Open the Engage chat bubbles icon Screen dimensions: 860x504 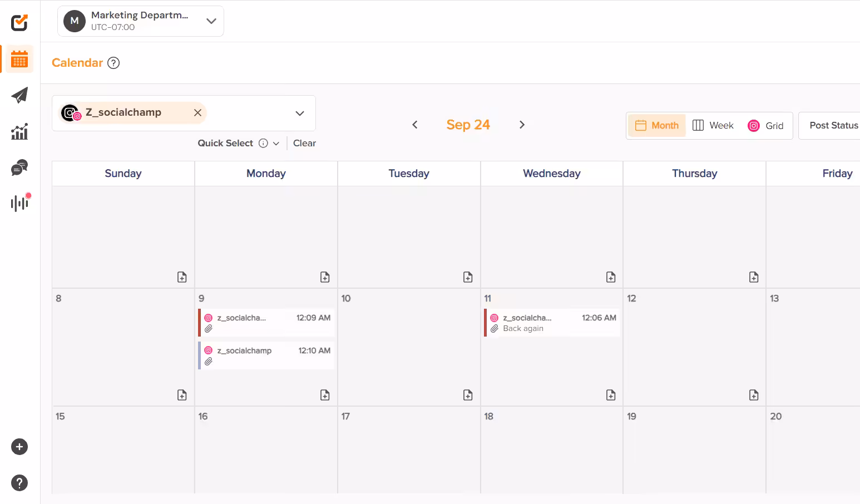click(x=19, y=167)
